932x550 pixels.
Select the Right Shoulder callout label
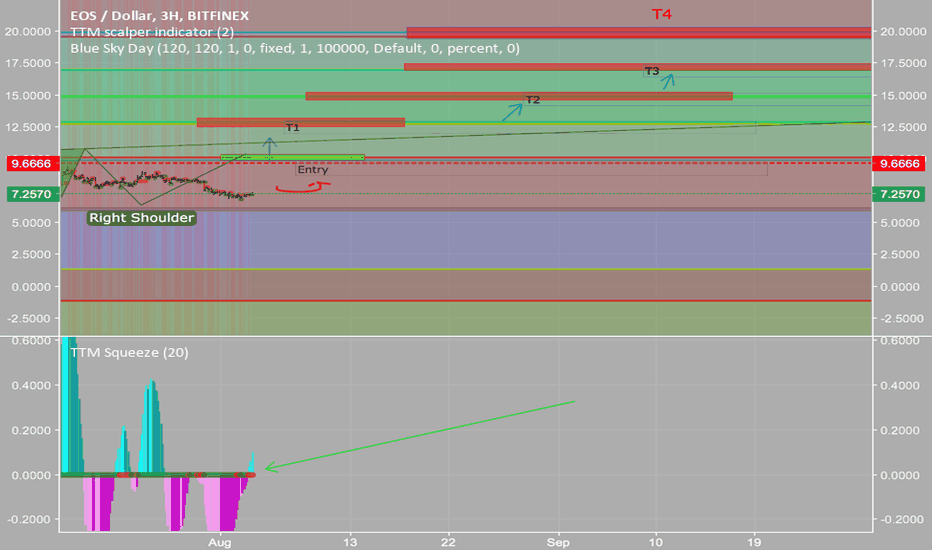141,218
